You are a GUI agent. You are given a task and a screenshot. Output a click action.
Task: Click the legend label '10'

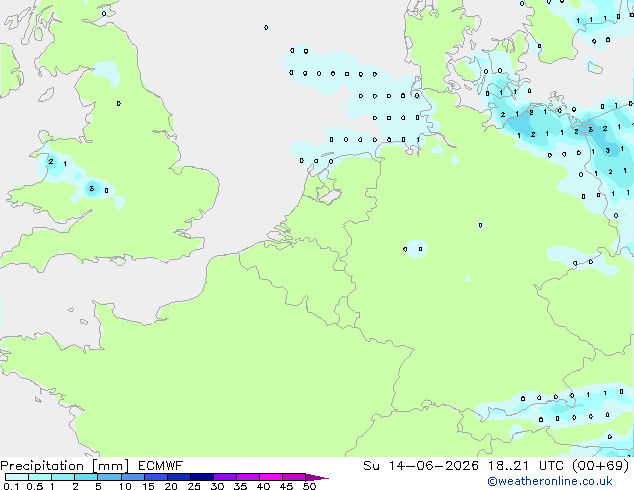click(x=125, y=486)
